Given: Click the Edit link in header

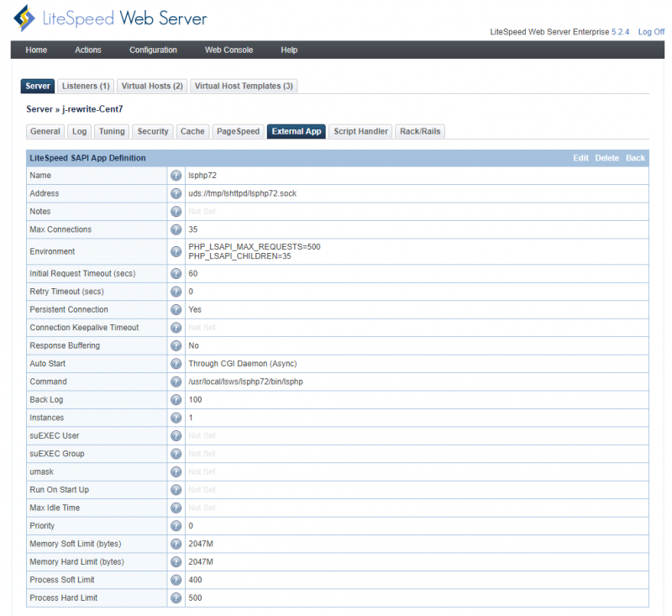Looking at the screenshot, I should pyautogui.click(x=580, y=158).
